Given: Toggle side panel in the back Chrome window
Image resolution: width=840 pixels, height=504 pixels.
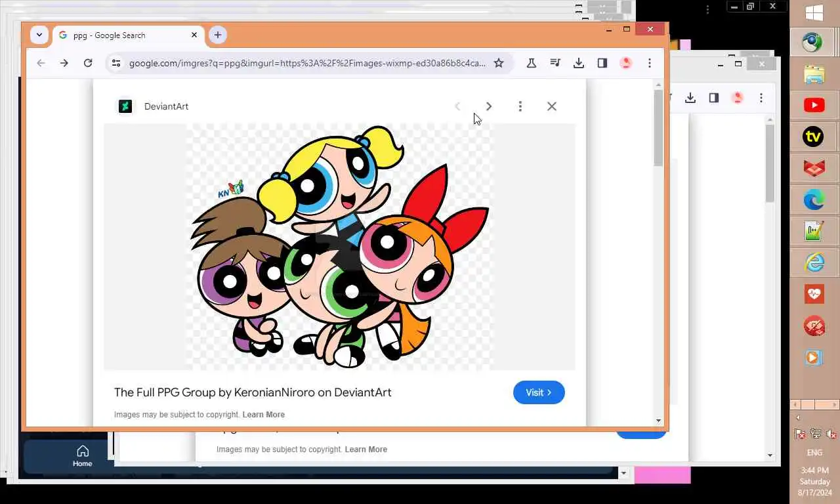Looking at the screenshot, I should [713, 98].
